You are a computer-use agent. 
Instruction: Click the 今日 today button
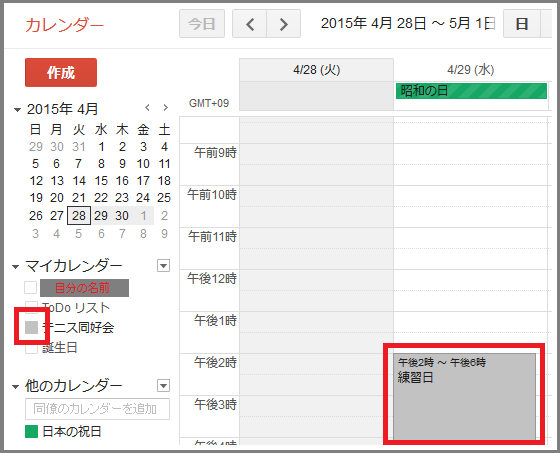202,24
